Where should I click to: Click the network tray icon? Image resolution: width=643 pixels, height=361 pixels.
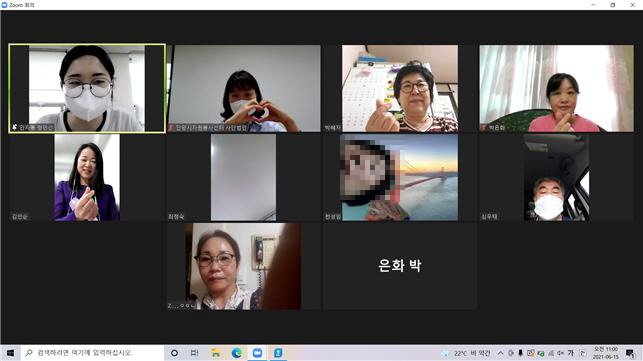point(551,353)
